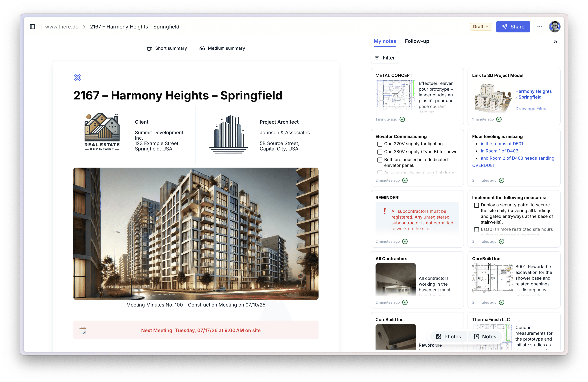
Task: Open the All Contractors basement photo thumbnail
Action: point(395,279)
